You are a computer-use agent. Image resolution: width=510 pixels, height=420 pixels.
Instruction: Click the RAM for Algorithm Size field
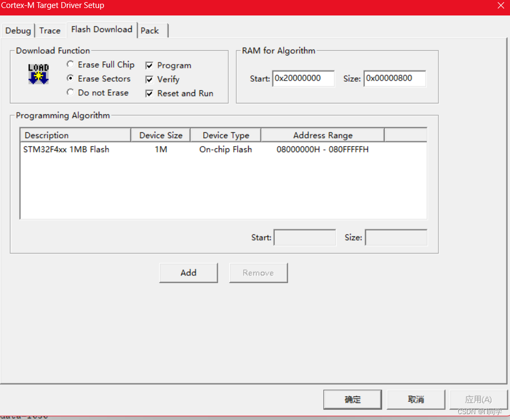coord(395,78)
